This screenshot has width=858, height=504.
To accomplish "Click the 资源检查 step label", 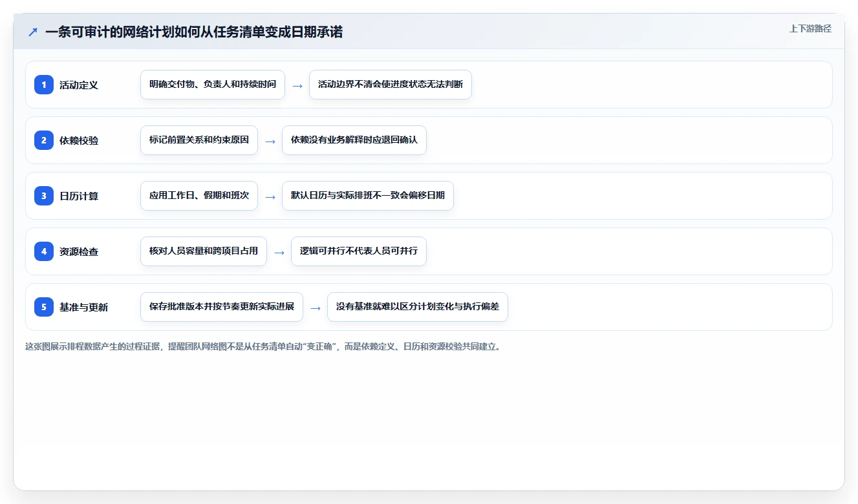I will click(79, 251).
